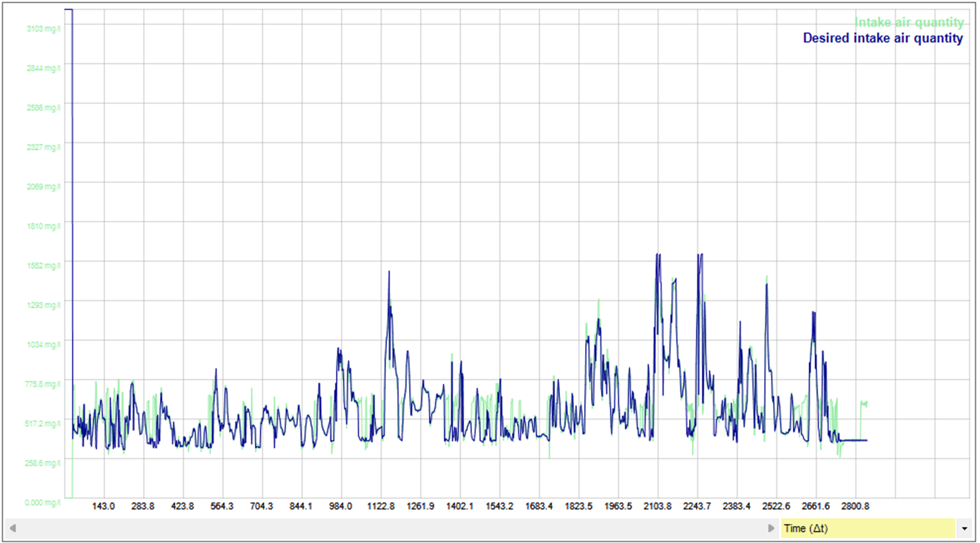Click the 0.000 mg/l axis label

pyautogui.click(x=43, y=503)
